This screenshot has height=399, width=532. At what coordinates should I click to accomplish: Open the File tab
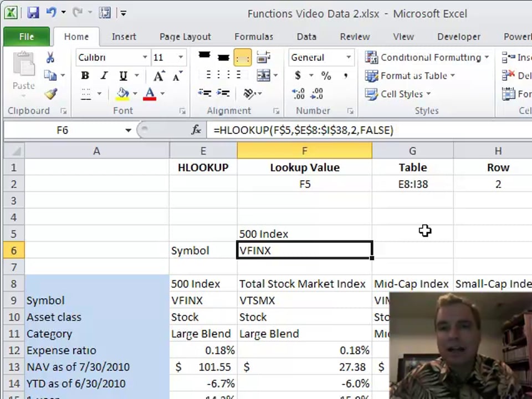point(27,37)
